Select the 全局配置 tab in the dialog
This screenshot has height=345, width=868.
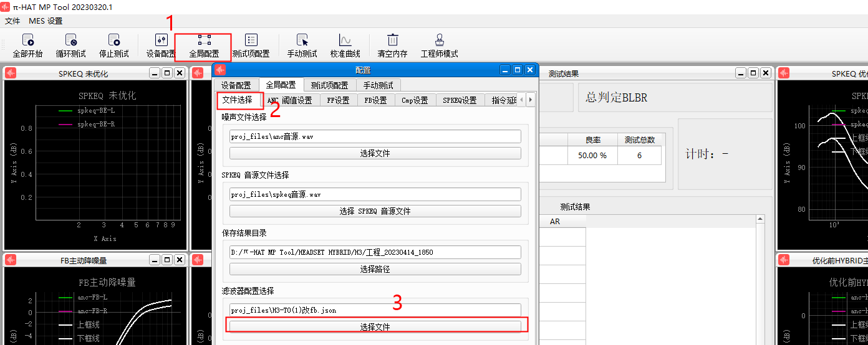281,85
